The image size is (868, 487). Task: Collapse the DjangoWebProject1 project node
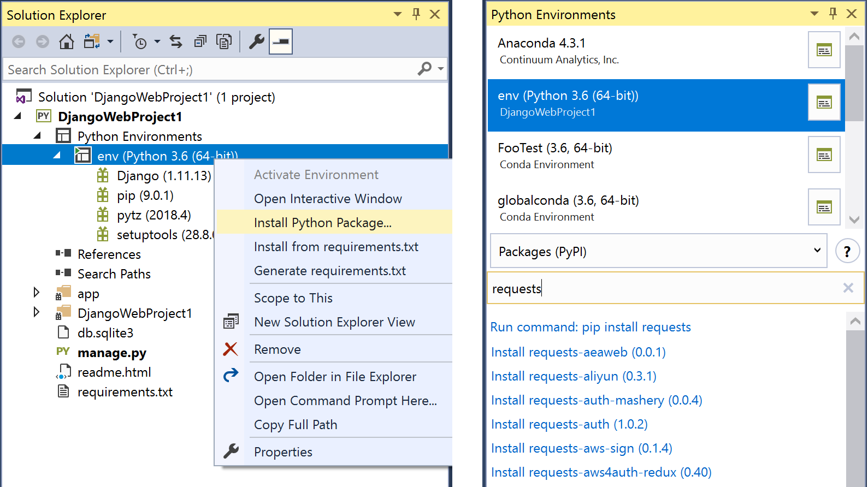pos(18,116)
